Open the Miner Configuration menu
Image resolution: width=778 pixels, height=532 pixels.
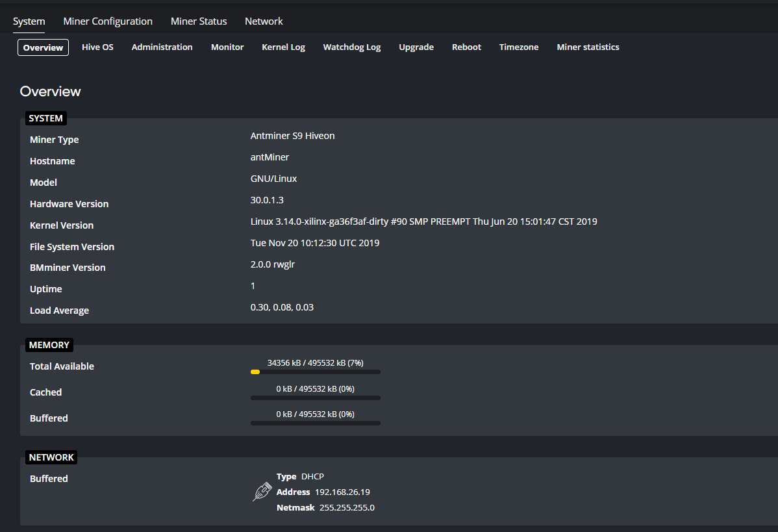click(107, 21)
